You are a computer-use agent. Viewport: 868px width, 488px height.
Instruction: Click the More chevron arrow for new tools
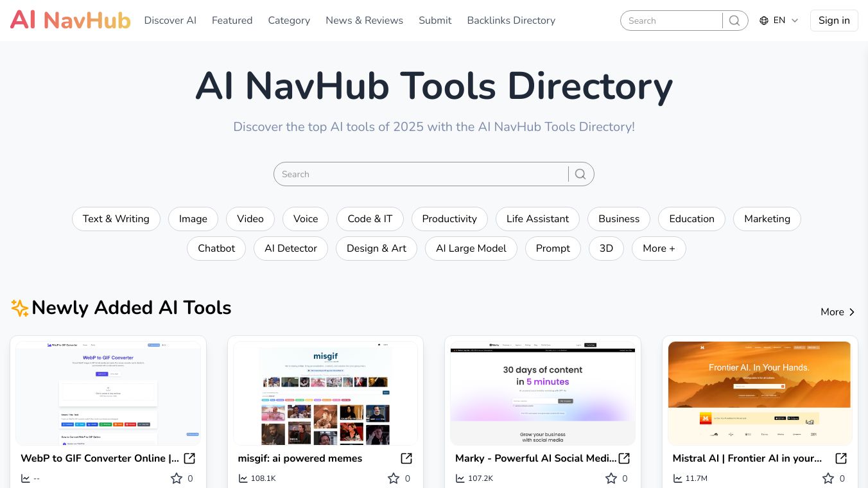(852, 312)
